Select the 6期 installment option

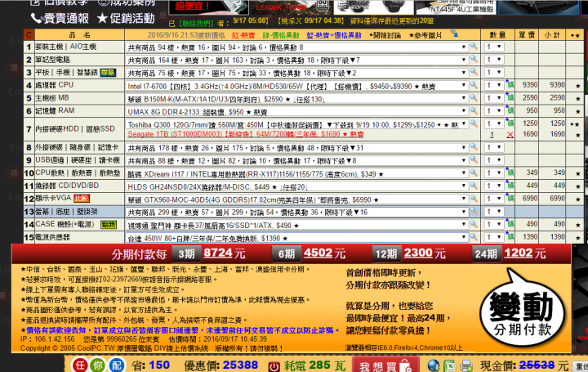(287, 254)
